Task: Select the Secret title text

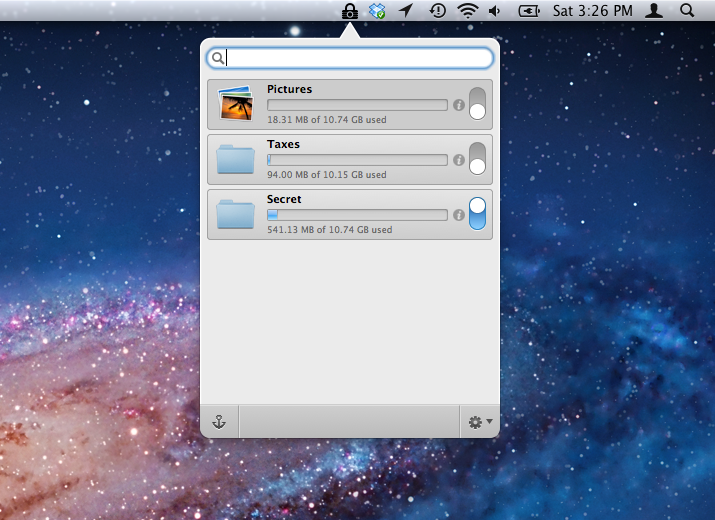Action: [284, 199]
